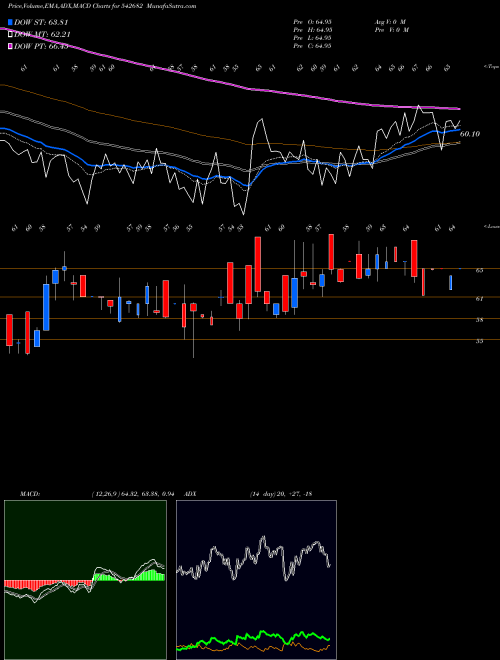Click the ADX '(14 day) 20, +27, -18' values
This screenshot has width=500, height=660.
pos(281,494)
